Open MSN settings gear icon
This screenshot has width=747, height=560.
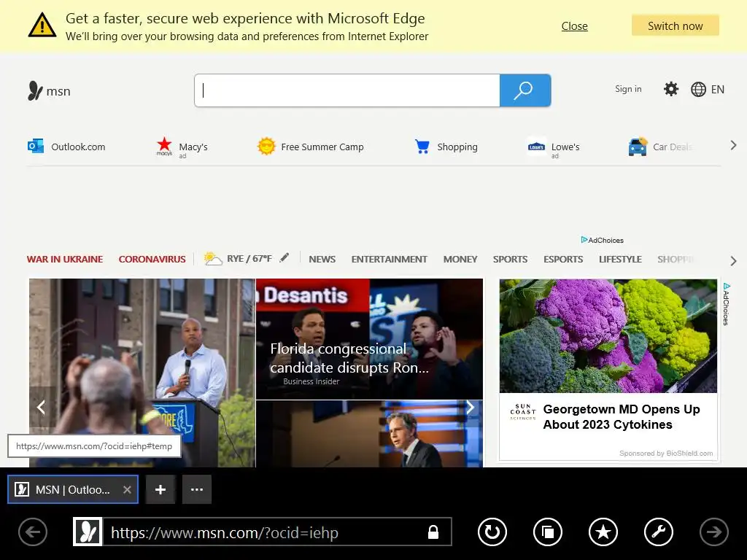tap(671, 89)
